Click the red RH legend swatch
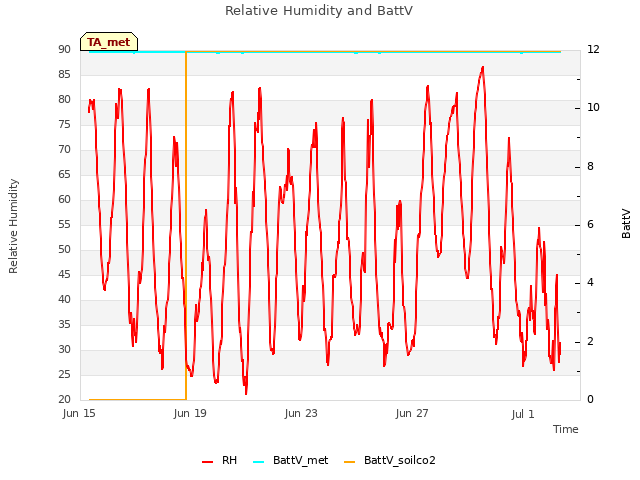Screen dimensions: 640x480 [207, 462]
